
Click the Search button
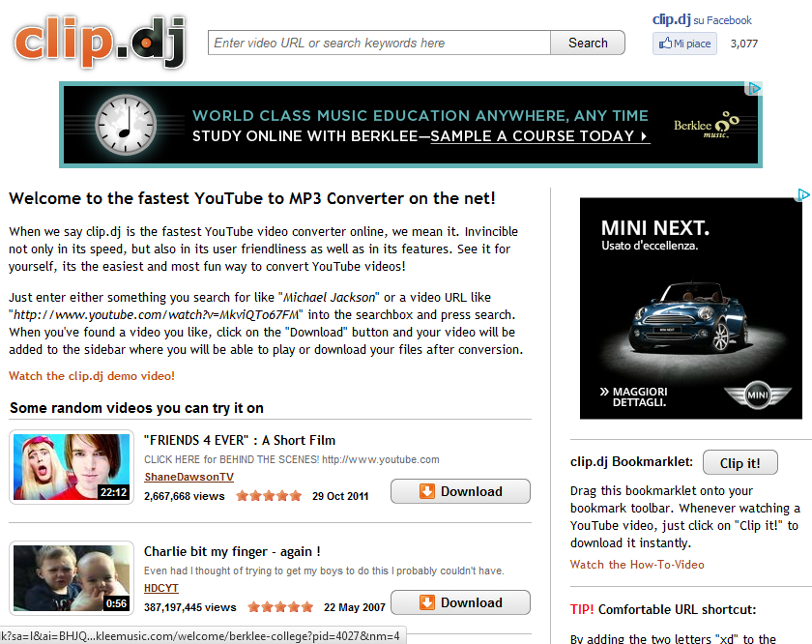pos(588,43)
